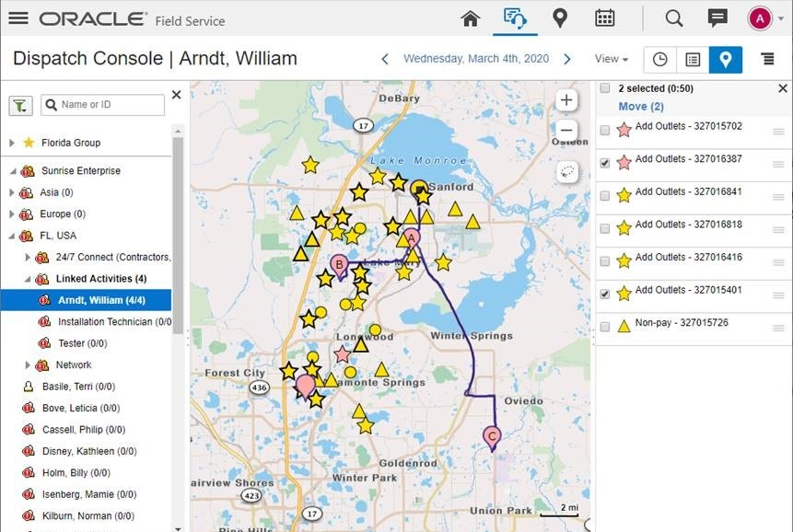Zoom out on the map
This screenshot has height=532, width=793.
pyautogui.click(x=566, y=131)
